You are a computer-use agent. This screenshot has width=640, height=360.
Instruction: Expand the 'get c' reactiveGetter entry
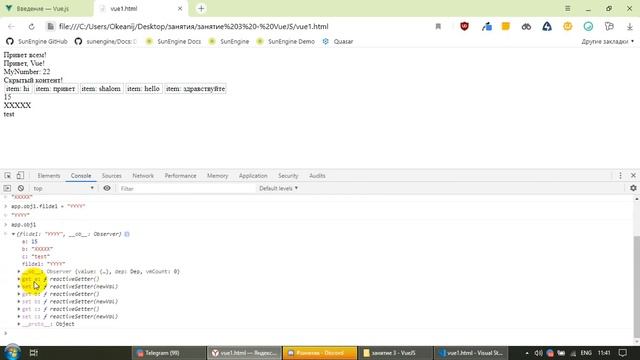[19, 309]
